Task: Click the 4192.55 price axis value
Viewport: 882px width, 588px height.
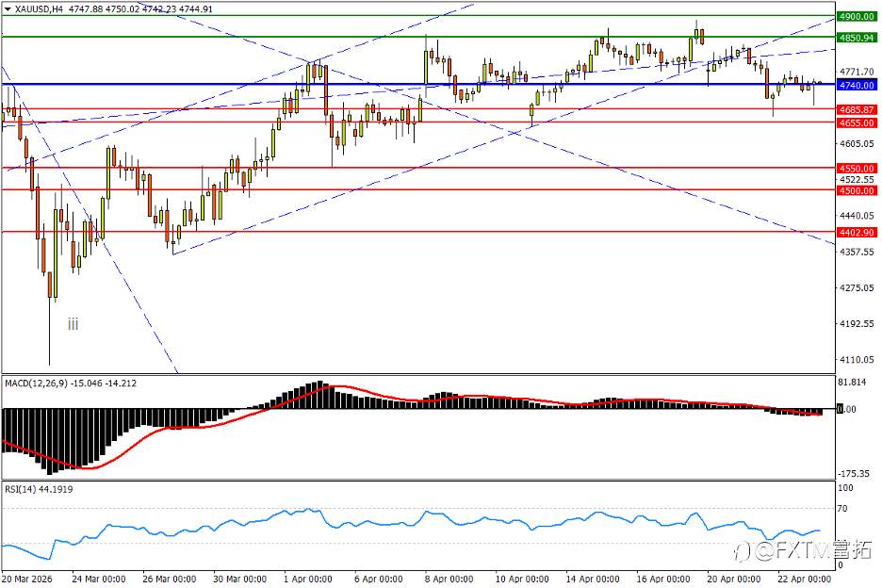Action: [857, 323]
